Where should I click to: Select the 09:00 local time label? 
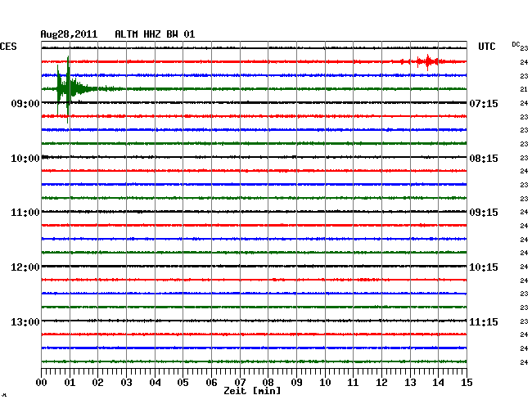pos(25,103)
